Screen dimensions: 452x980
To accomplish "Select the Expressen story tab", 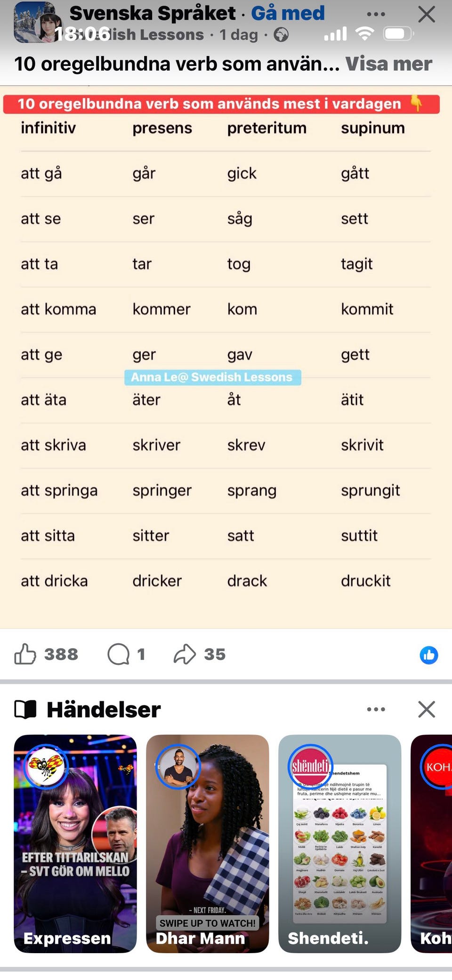I will pyautogui.click(x=75, y=843).
